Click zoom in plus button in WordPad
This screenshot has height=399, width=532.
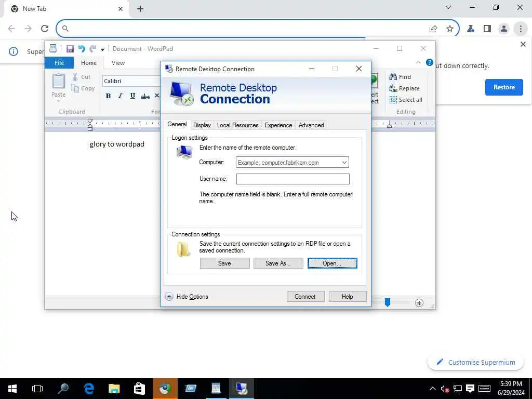coord(419,303)
